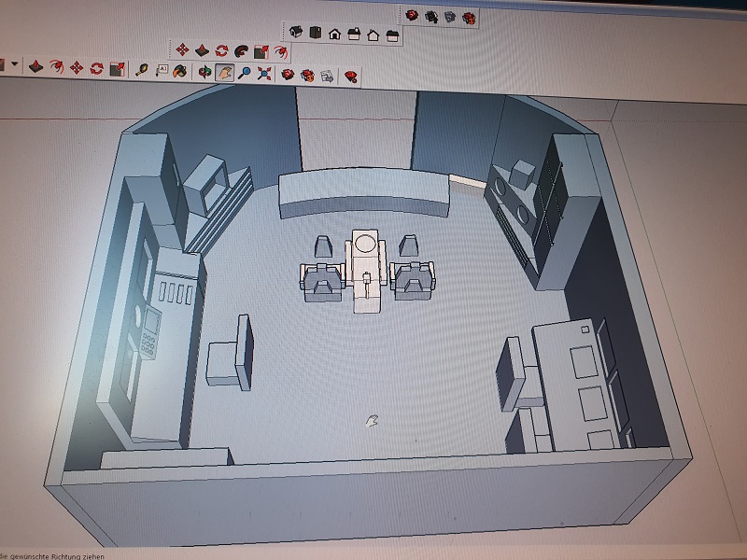Click the Share Model icon

coord(431,16)
